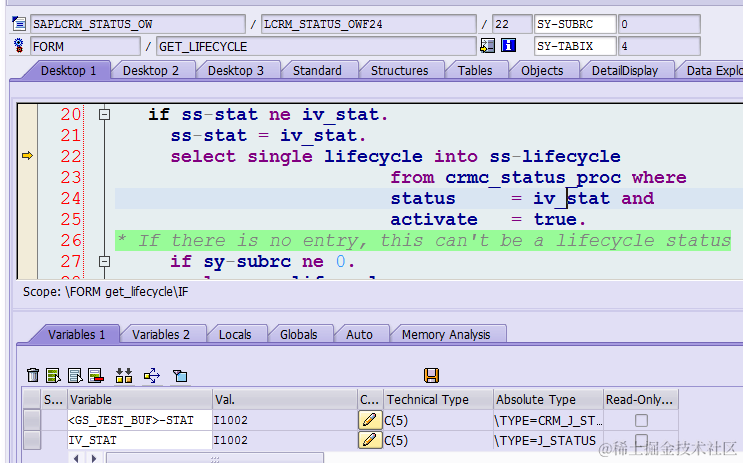Click the variables table horizontal scrollbar thumb
743x463 pixels.
pyautogui.click(x=215, y=458)
